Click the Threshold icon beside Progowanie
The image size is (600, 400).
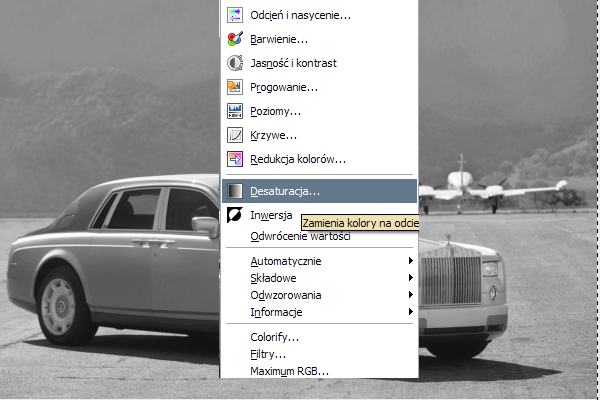(x=235, y=87)
